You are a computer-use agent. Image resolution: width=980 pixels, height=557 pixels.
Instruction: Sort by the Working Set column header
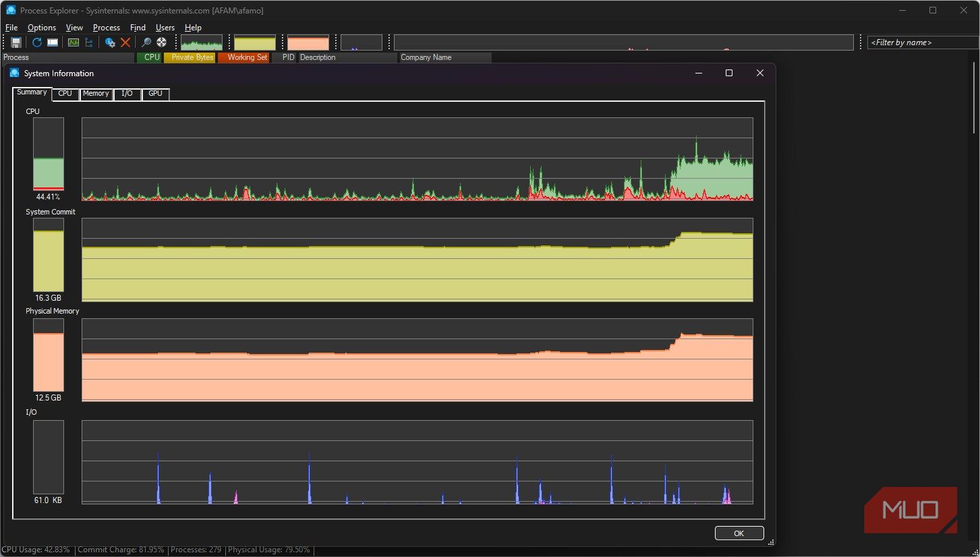pos(243,58)
